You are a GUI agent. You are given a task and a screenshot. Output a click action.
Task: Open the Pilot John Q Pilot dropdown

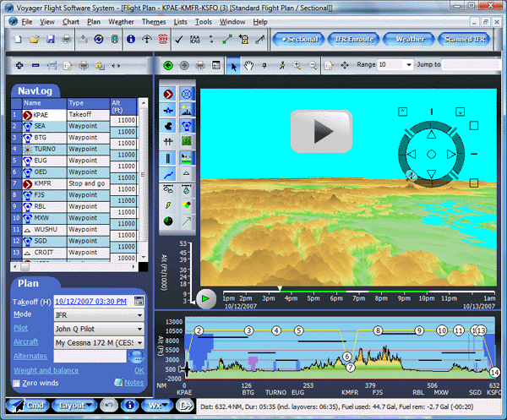coord(139,329)
